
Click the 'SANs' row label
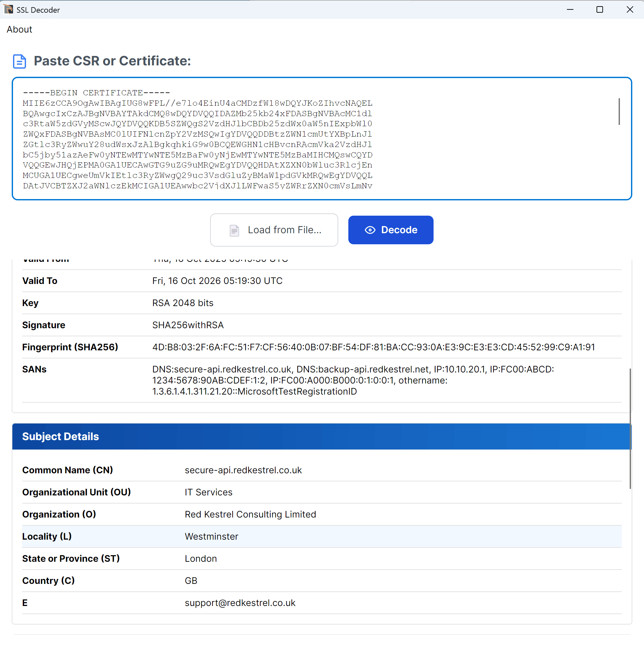[x=34, y=369]
